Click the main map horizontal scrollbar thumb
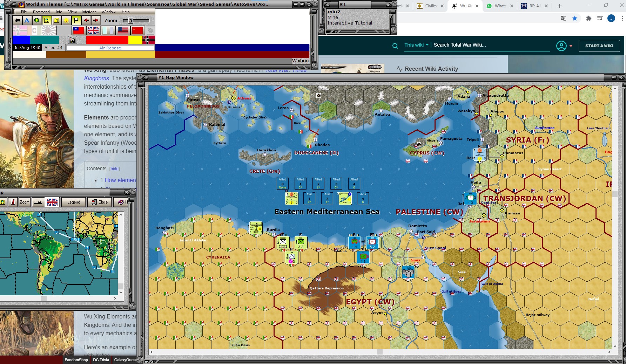Viewport: 626px width, 364px height. [x=379, y=352]
